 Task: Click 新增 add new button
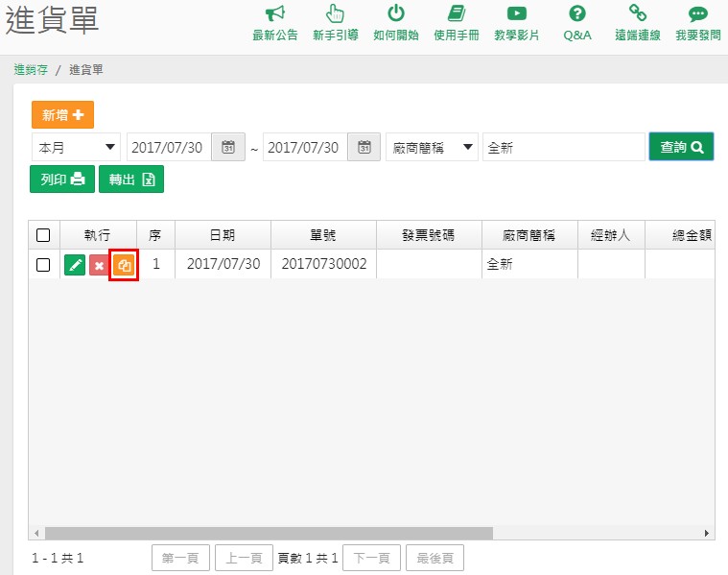tap(62, 114)
